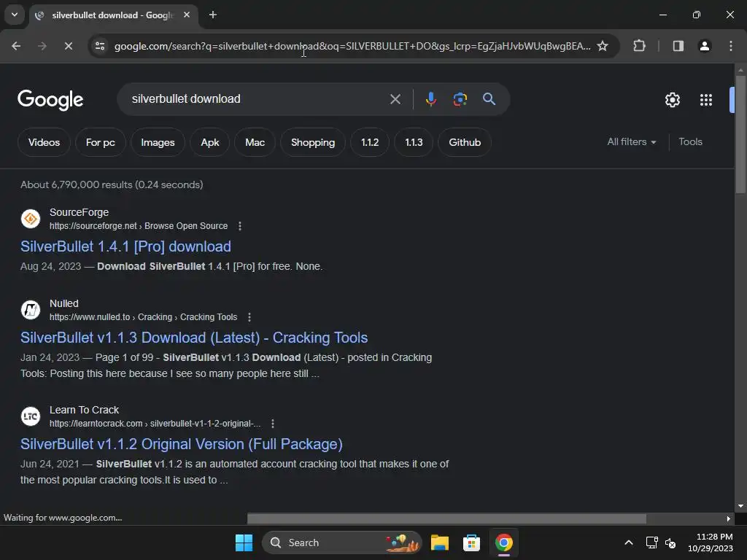Open search Tools

(690, 142)
